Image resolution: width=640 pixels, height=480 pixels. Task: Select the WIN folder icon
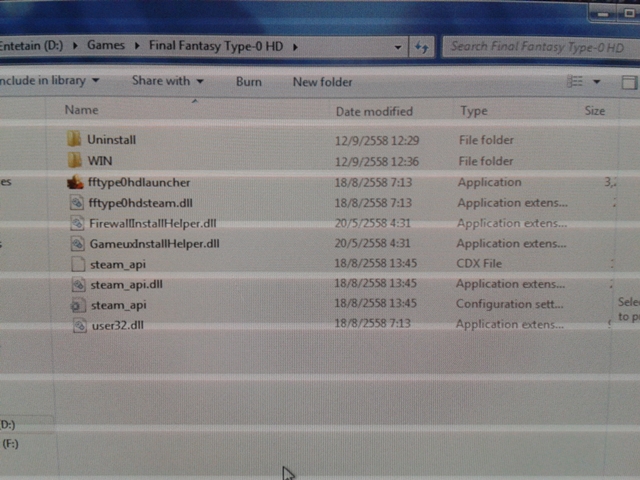[x=74, y=160]
